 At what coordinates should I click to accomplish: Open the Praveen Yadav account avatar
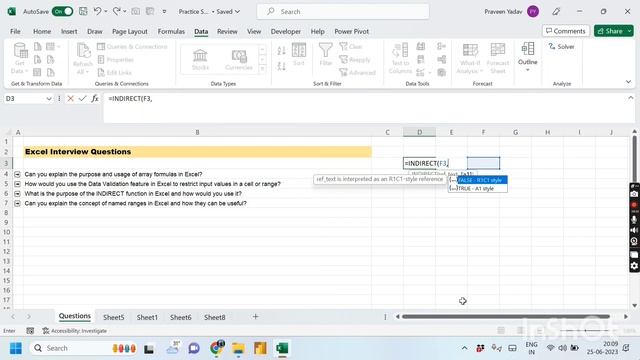point(533,11)
